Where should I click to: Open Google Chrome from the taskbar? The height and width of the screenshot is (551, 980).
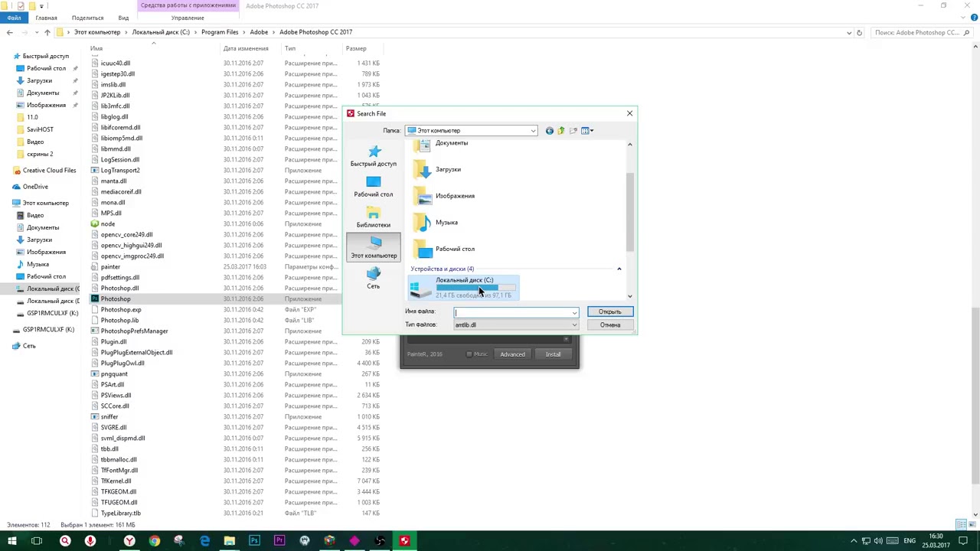click(x=155, y=541)
